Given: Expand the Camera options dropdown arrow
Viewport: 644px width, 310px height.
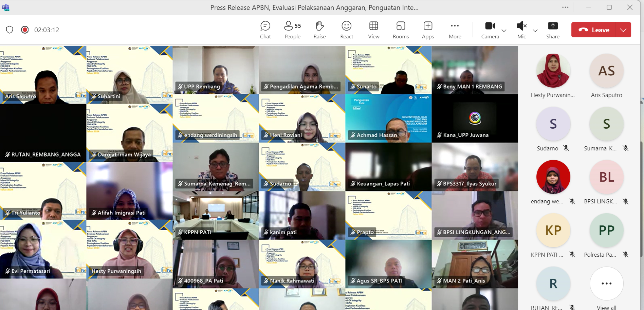Looking at the screenshot, I should pyautogui.click(x=504, y=31).
